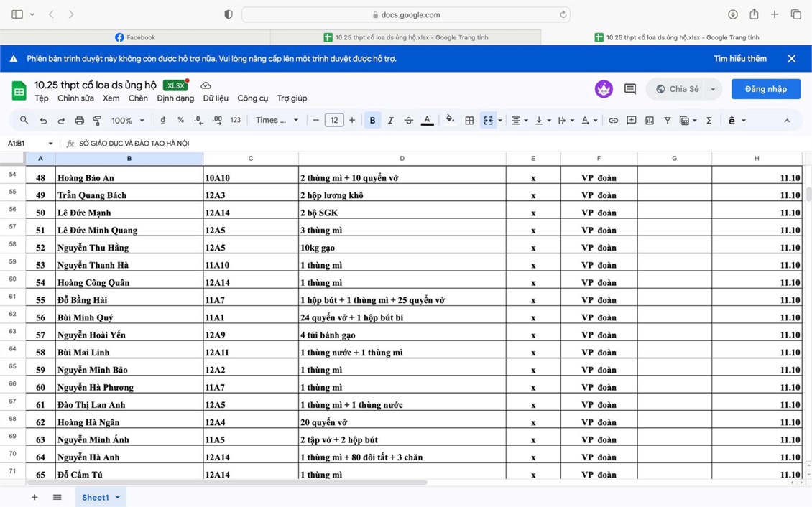Click the print icon in toolbar
The height and width of the screenshot is (507, 812).
click(79, 121)
